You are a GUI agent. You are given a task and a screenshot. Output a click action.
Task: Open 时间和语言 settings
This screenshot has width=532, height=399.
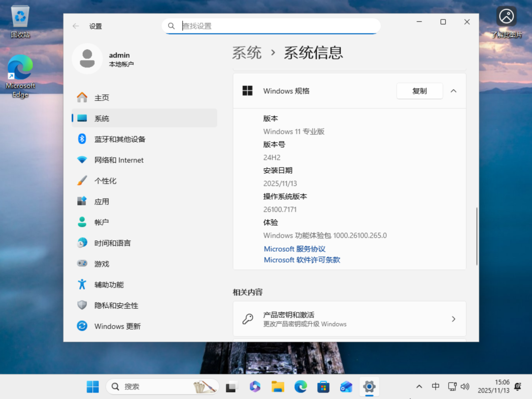pyautogui.click(x=144, y=243)
